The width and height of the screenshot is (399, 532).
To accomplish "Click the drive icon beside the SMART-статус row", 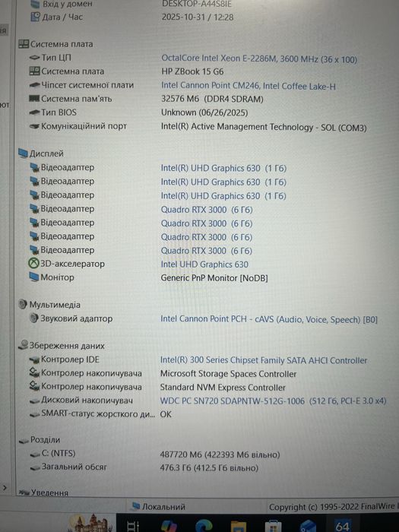I will [35, 415].
